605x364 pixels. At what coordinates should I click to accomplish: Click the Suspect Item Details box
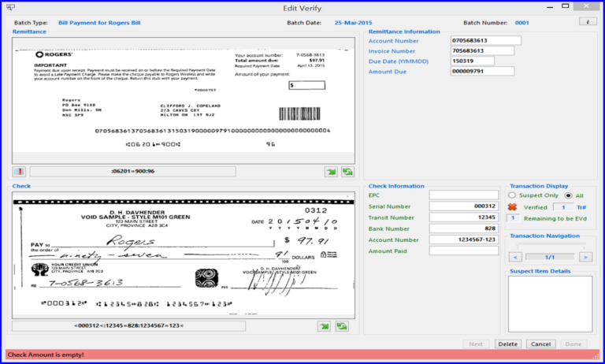(x=550, y=304)
